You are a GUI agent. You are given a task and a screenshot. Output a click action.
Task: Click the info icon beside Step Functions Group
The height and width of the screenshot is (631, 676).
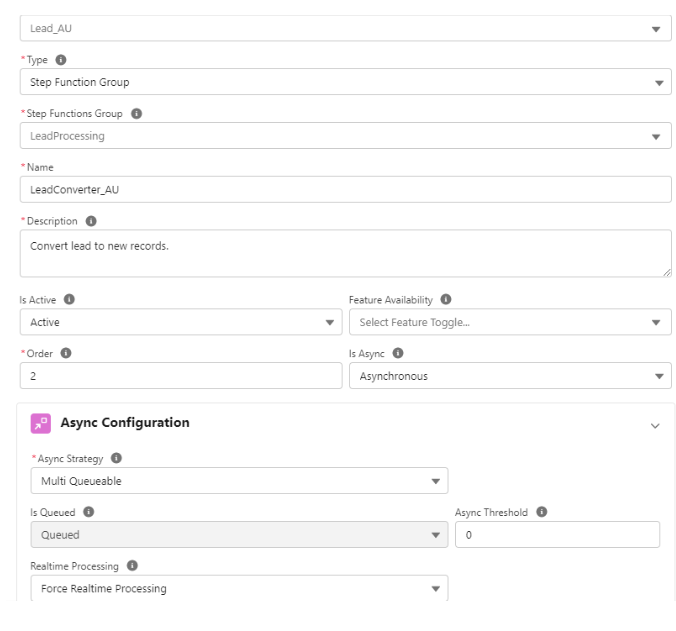tap(136, 113)
